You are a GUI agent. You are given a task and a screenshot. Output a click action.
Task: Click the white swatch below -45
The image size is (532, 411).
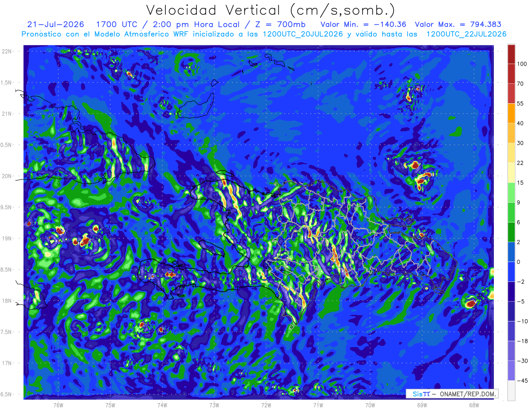point(511,390)
